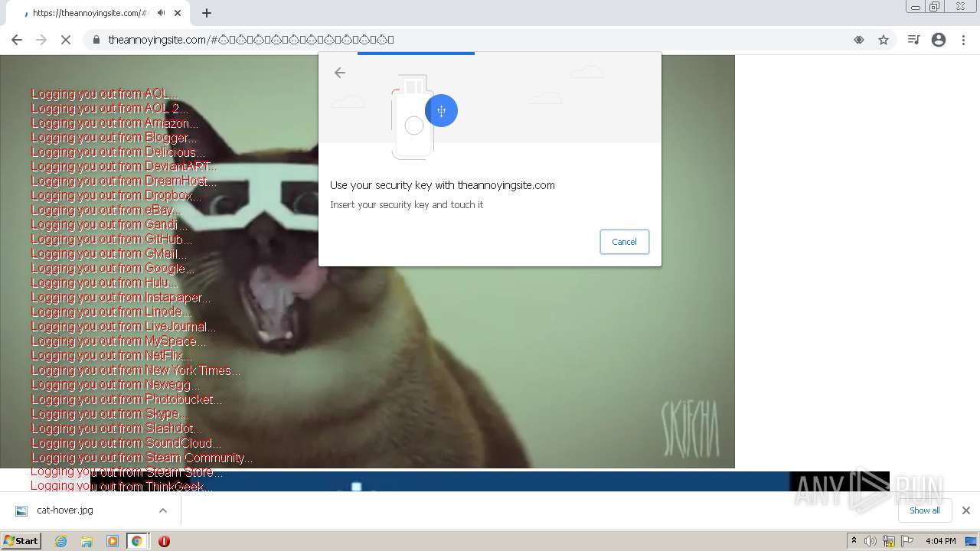Screen dimensions: 980x551
Task: Click the blue USB icon in dialog
Action: coord(441,111)
